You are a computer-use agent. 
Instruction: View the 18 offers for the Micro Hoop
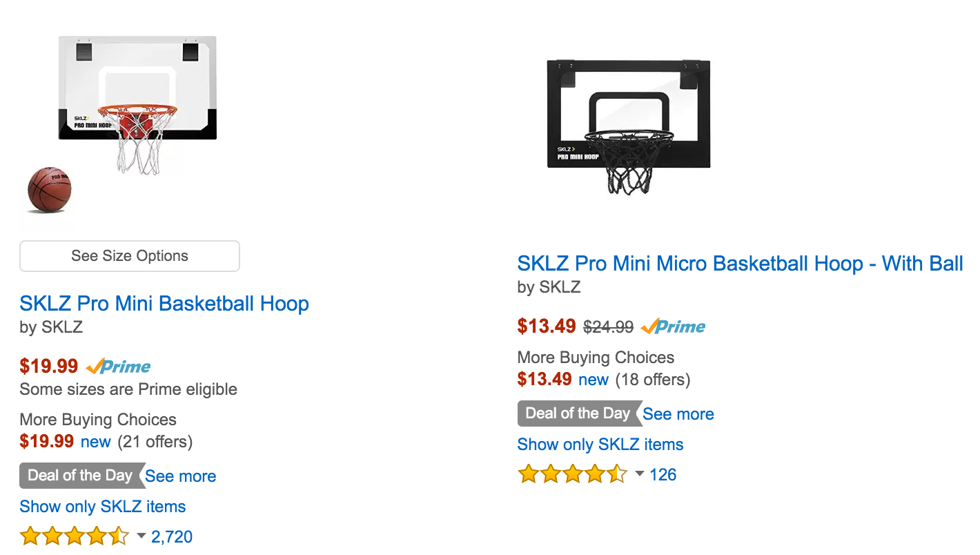(594, 379)
